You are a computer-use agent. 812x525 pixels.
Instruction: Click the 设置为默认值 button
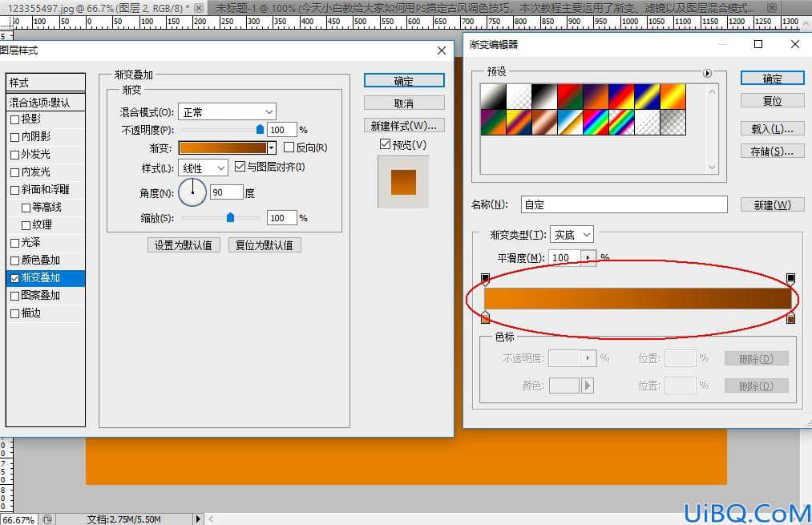tap(184, 245)
